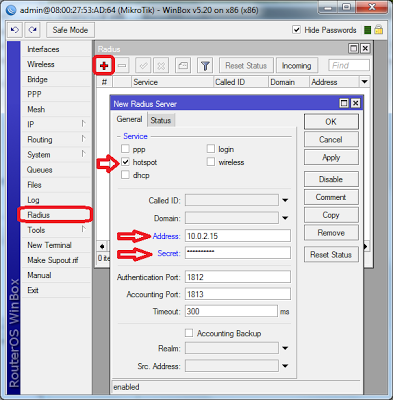Click the Apply button
The image size is (393, 400).
331,157
